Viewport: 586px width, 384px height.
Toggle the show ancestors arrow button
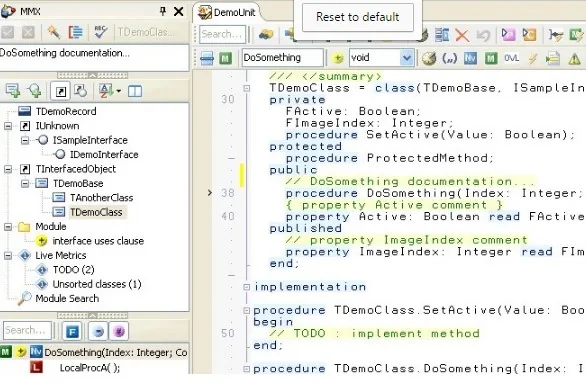pos(60,91)
